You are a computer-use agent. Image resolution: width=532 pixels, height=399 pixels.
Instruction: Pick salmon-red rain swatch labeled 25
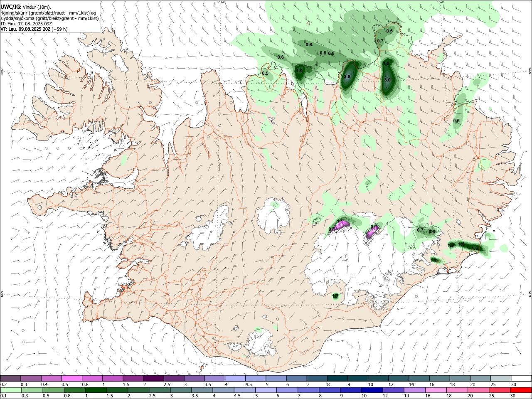pyautogui.click(x=499, y=390)
